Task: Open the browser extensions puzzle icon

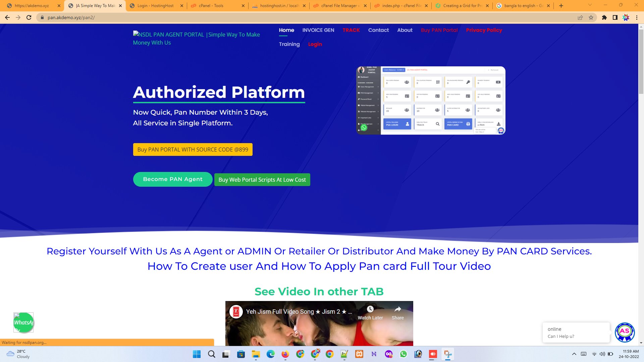Action: (604, 17)
